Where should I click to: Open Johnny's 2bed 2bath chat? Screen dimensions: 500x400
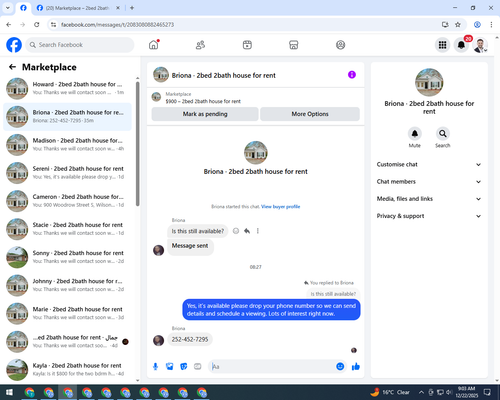click(x=68, y=285)
